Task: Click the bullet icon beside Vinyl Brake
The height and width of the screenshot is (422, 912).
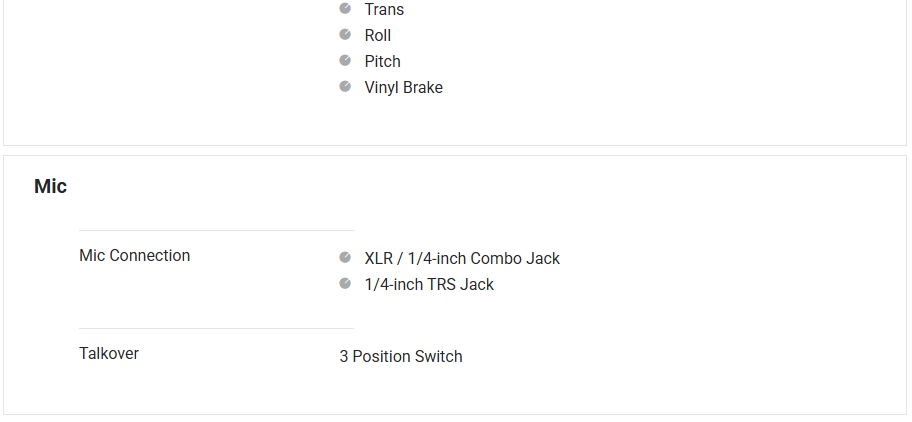Action: pos(345,86)
